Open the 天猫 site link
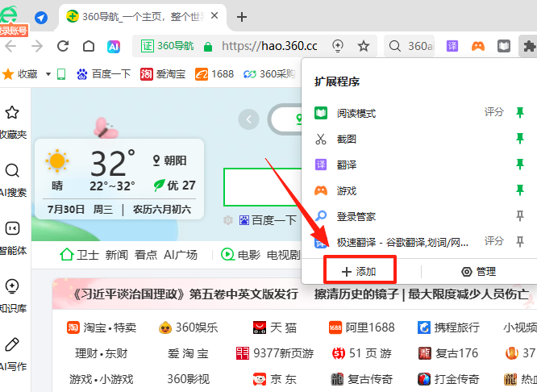Image resolution: width=537 pixels, height=392 pixels. pyautogui.click(x=275, y=327)
